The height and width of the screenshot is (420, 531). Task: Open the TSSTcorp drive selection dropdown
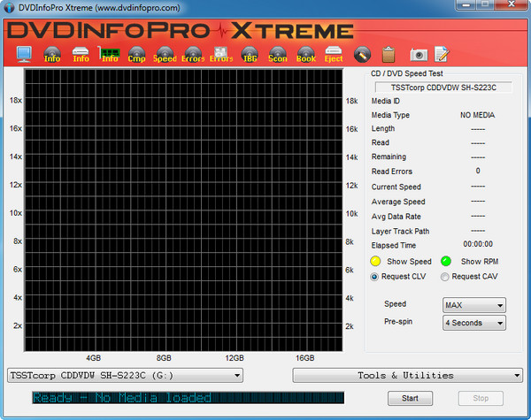pyautogui.click(x=125, y=375)
